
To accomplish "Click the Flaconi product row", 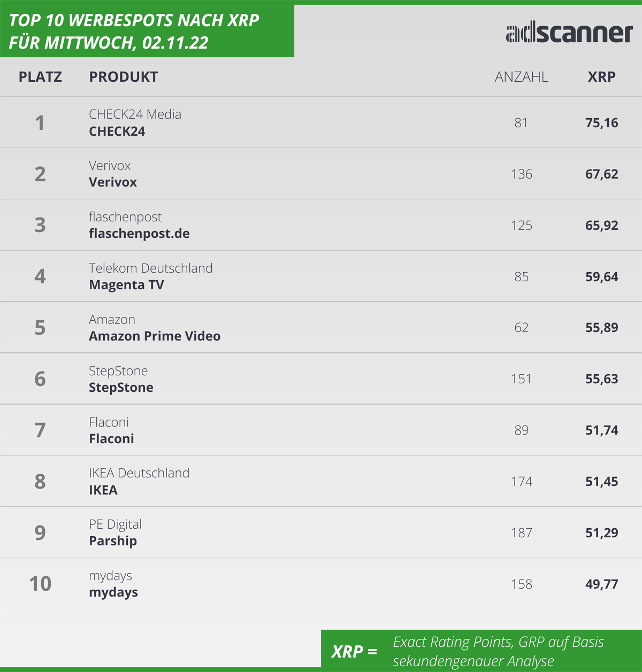I will pyautogui.click(x=321, y=430).
